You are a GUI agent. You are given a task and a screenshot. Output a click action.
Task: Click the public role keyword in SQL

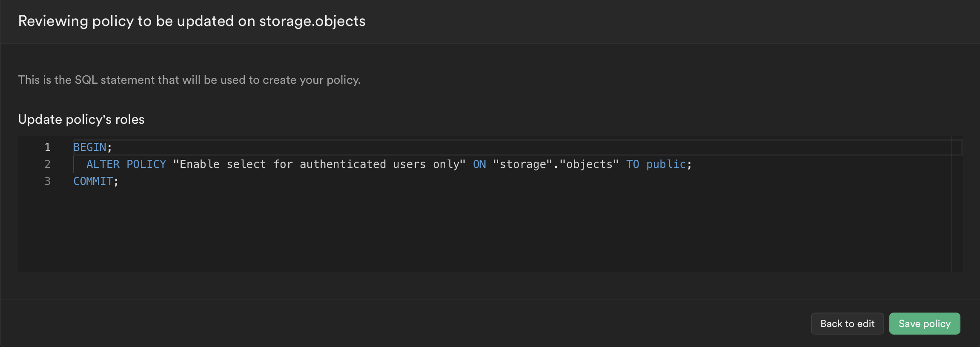[666, 164]
